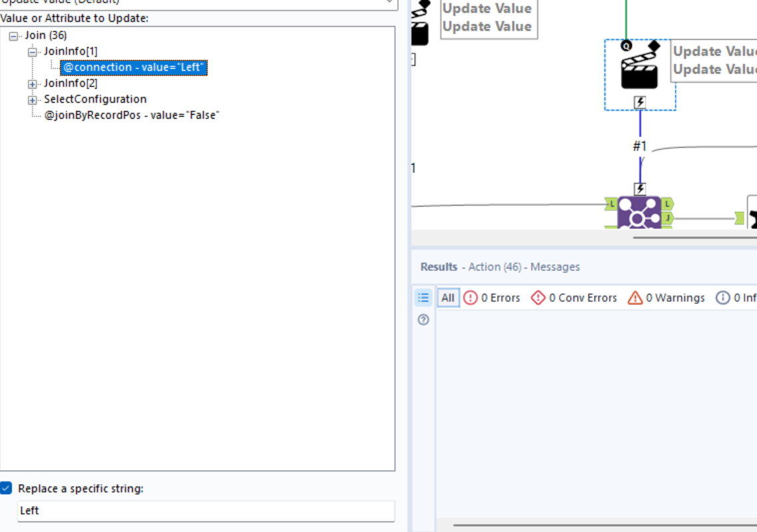Click the messages list icon in the Results panel

(x=423, y=298)
